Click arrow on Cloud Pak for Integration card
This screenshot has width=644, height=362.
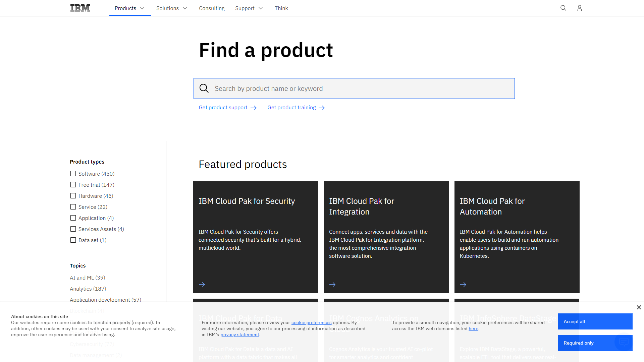(x=332, y=285)
